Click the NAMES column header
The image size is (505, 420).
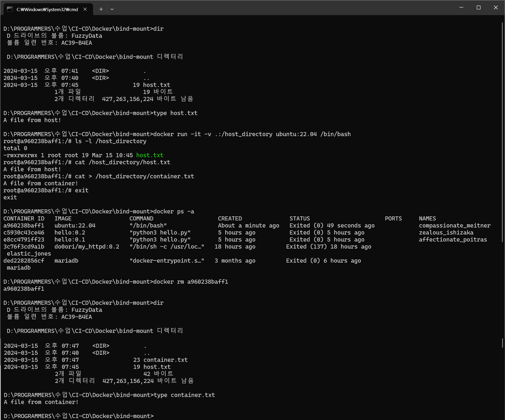click(427, 218)
